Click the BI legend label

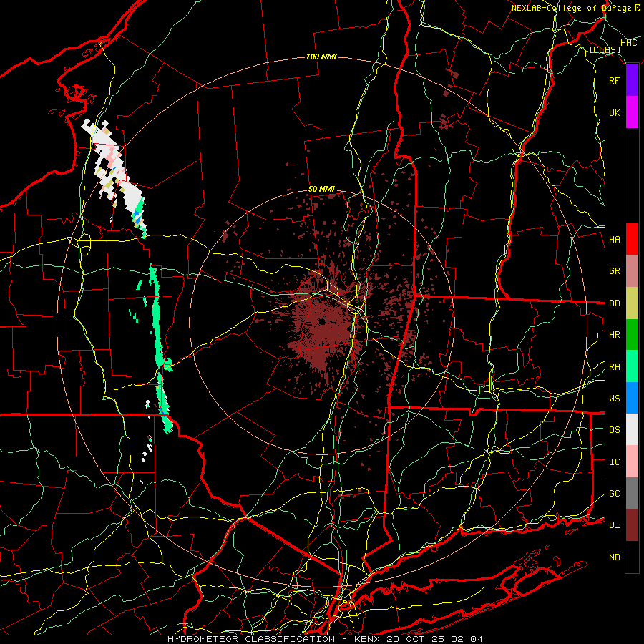click(614, 525)
